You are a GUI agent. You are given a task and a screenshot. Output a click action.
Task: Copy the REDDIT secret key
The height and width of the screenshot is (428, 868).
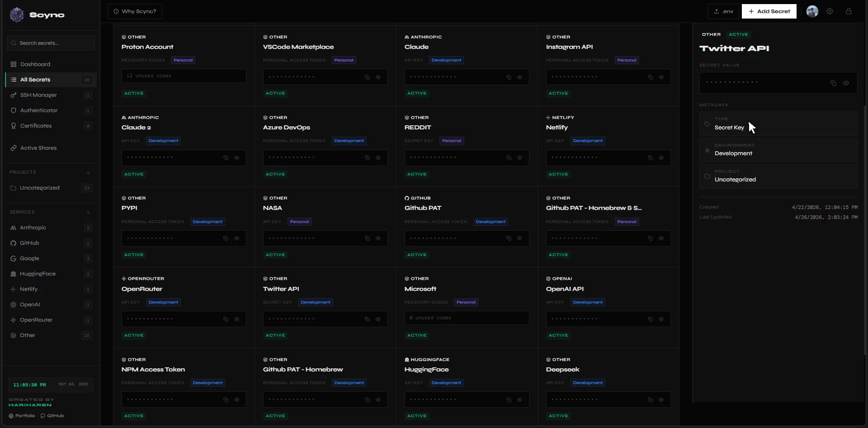509,158
